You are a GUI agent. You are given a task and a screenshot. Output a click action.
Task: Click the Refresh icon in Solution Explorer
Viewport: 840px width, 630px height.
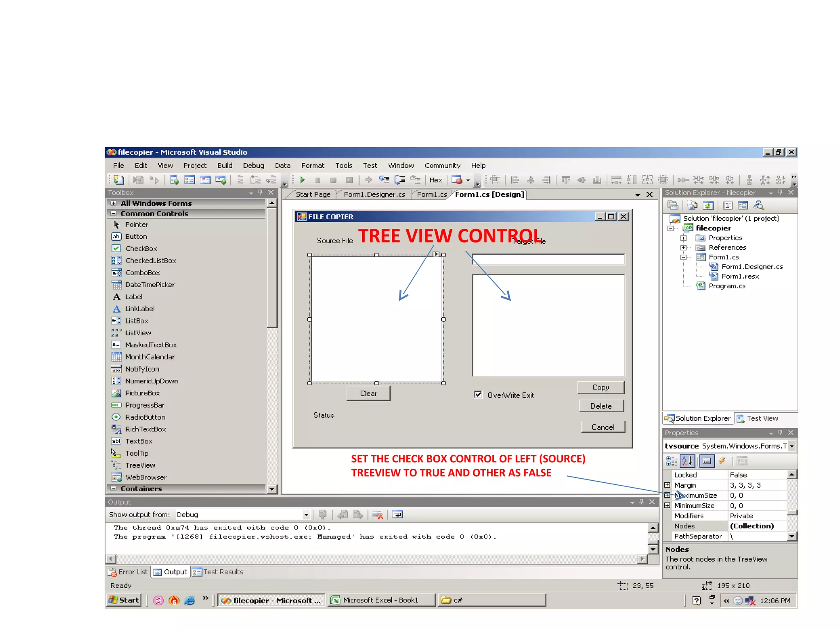pyautogui.click(x=708, y=205)
